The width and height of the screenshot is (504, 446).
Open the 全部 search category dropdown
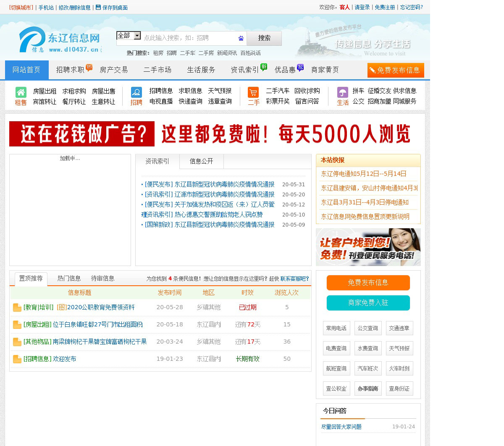[x=129, y=36]
